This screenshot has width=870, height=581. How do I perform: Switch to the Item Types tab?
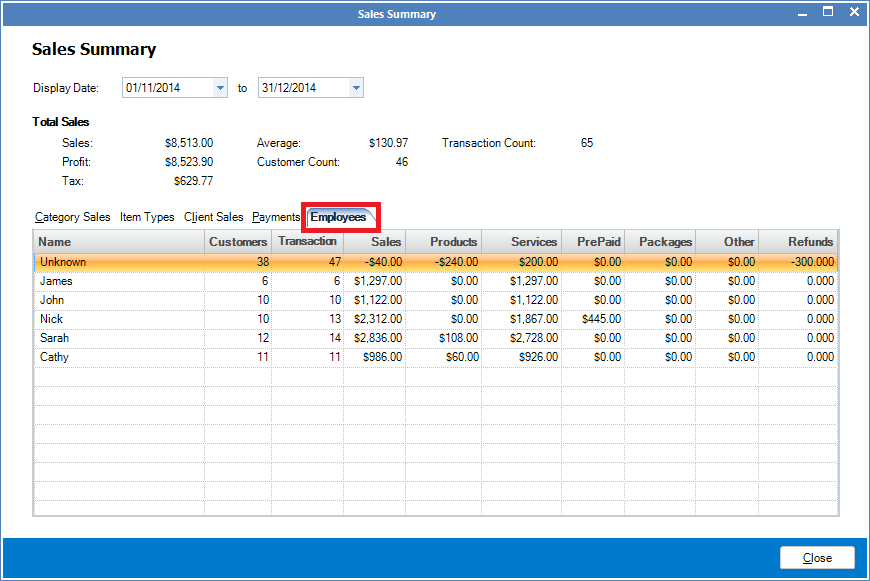click(146, 217)
